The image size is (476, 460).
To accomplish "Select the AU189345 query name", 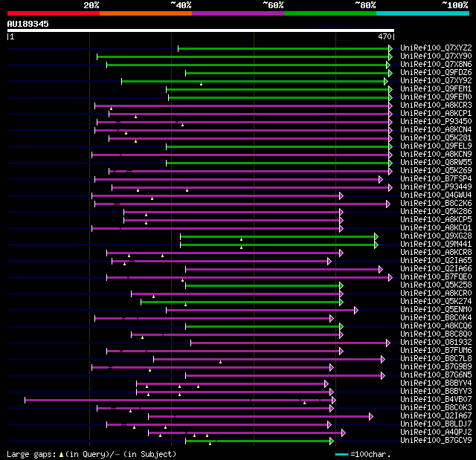I will (28, 24).
